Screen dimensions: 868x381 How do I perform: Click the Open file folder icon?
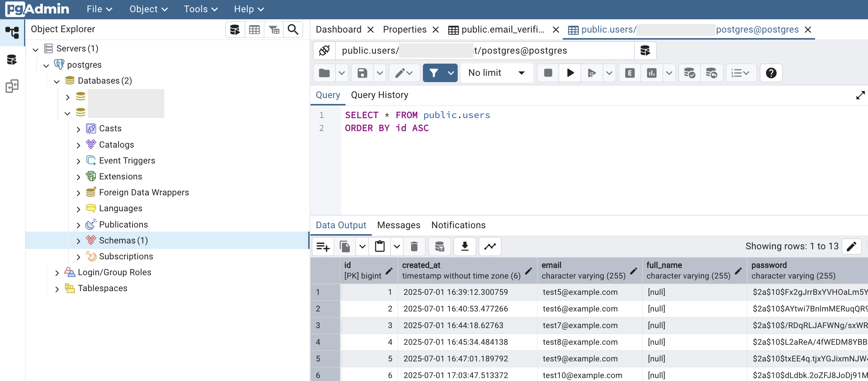pyautogui.click(x=324, y=73)
